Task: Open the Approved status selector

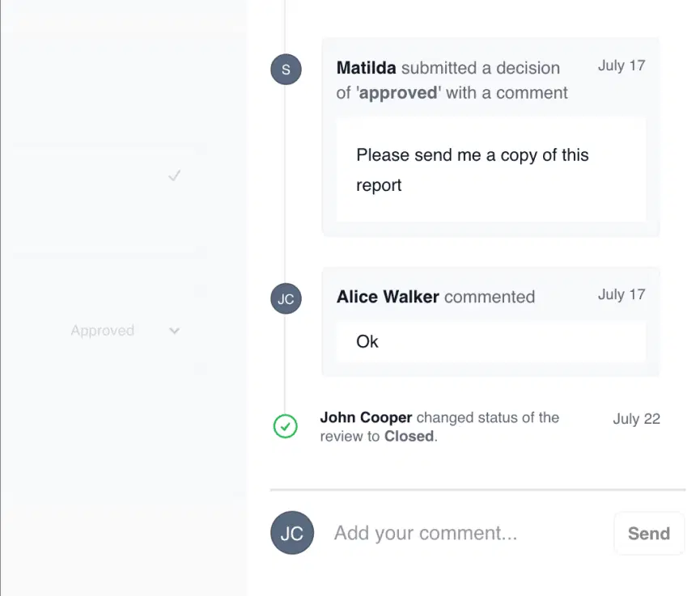Action: pyautogui.click(x=125, y=331)
